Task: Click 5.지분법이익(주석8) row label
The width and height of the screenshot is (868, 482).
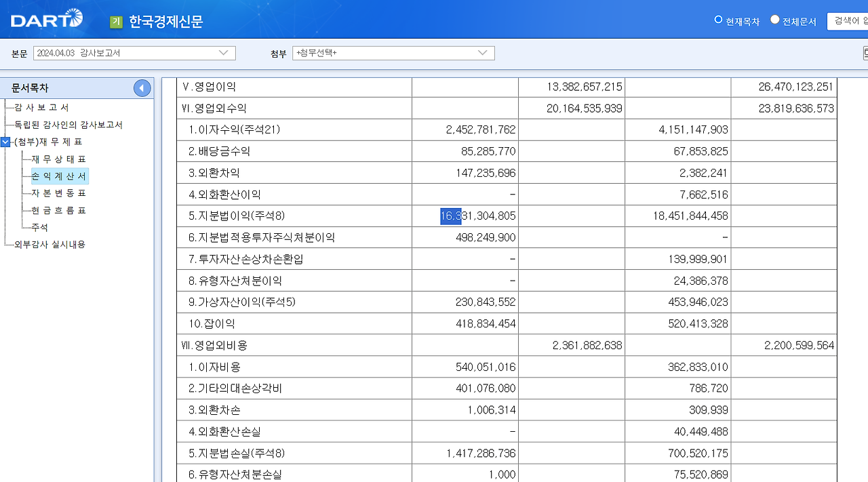Action: pyautogui.click(x=237, y=216)
